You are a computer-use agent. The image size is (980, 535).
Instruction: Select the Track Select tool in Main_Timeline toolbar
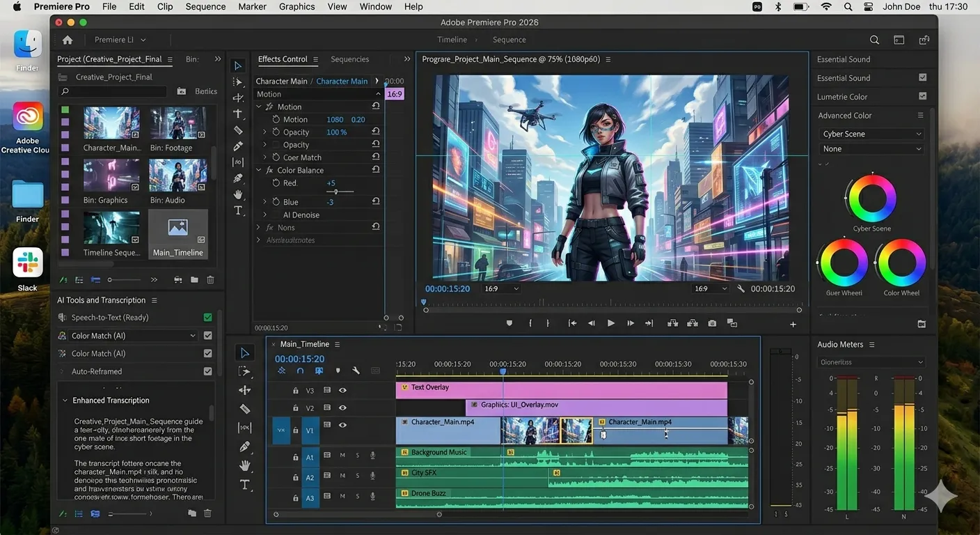point(244,372)
